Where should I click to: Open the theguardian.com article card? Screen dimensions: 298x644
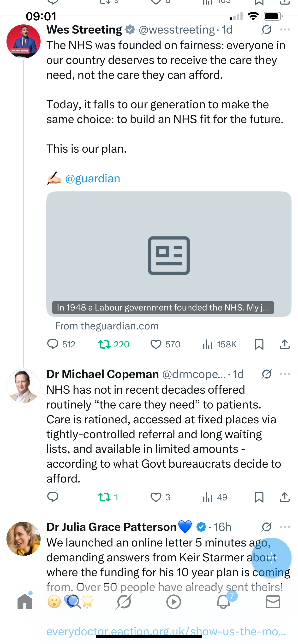click(x=169, y=254)
